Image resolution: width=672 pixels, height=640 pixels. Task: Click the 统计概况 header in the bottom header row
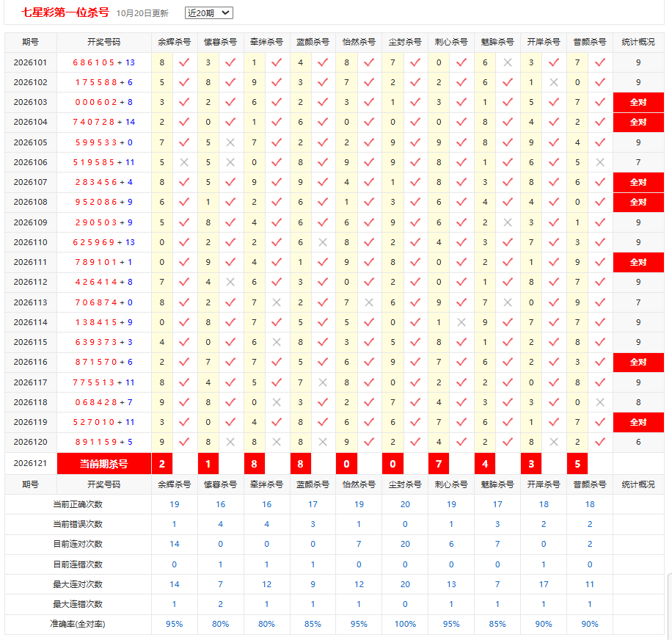coord(638,484)
